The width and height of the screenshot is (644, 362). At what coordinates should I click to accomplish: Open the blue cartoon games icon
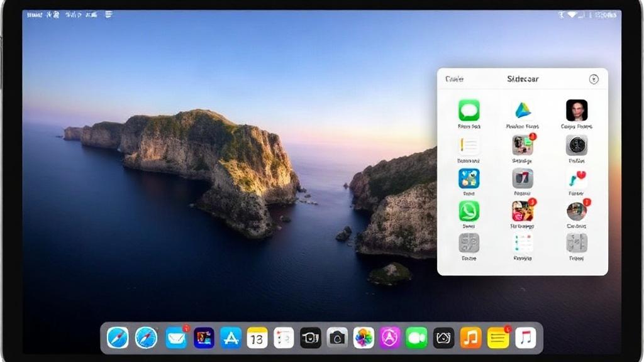(x=469, y=178)
